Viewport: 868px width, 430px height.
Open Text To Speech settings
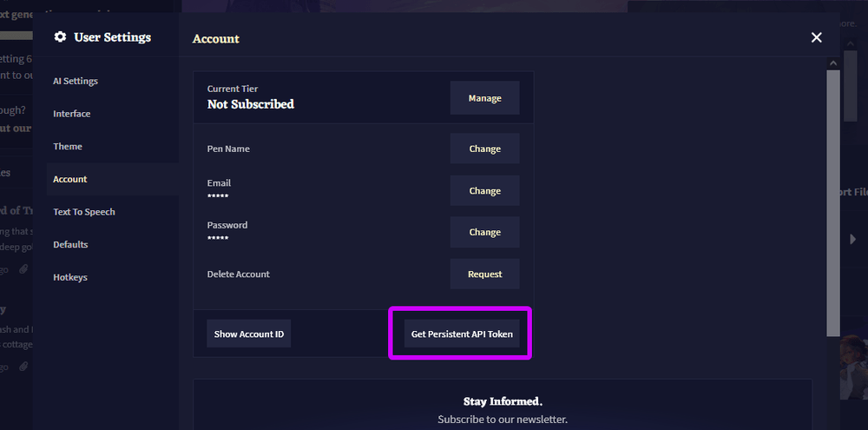point(84,212)
